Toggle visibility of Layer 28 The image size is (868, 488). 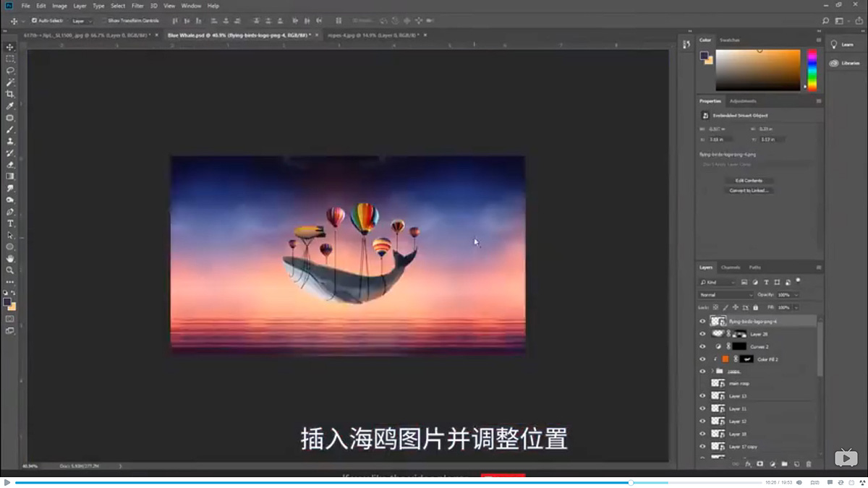703,333
